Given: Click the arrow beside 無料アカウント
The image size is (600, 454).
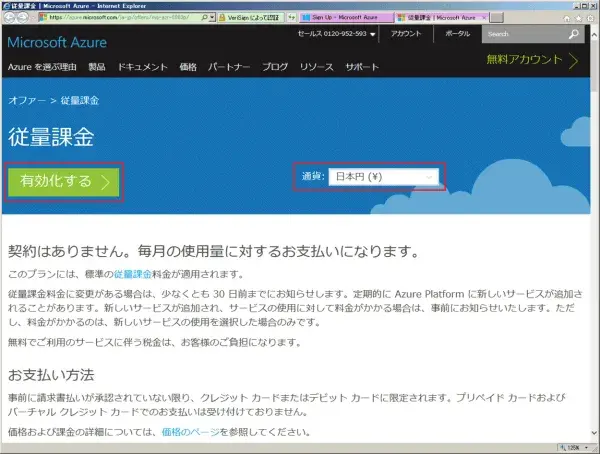Looking at the screenshot, I should [x=573, y=60].
